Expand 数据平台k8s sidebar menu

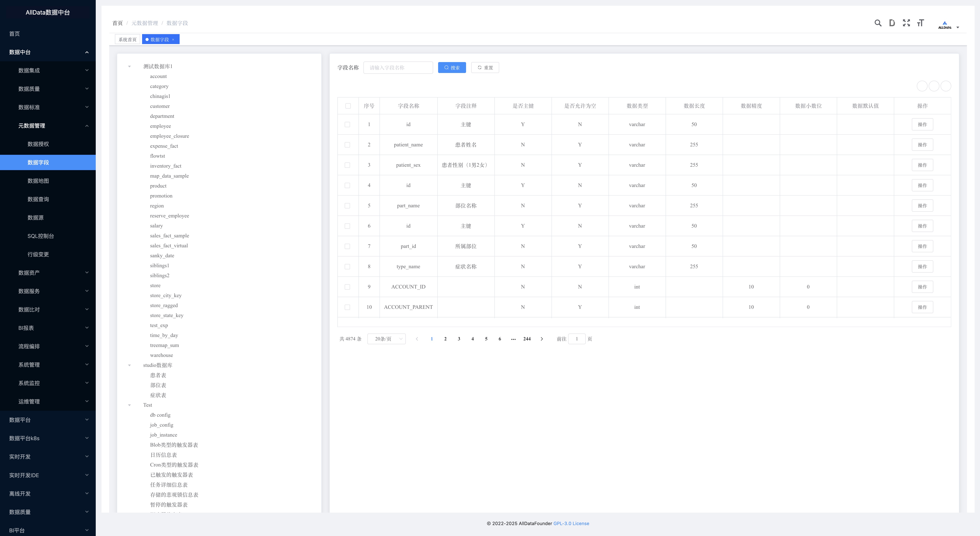point(48,438)
